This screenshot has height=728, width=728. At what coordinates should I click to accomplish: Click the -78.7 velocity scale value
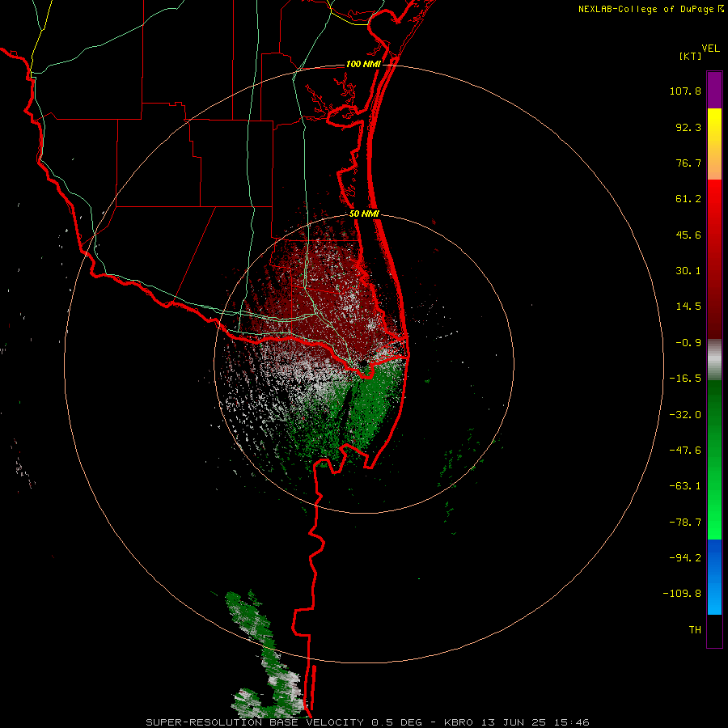pyautogui.click(x=685, y=523)
